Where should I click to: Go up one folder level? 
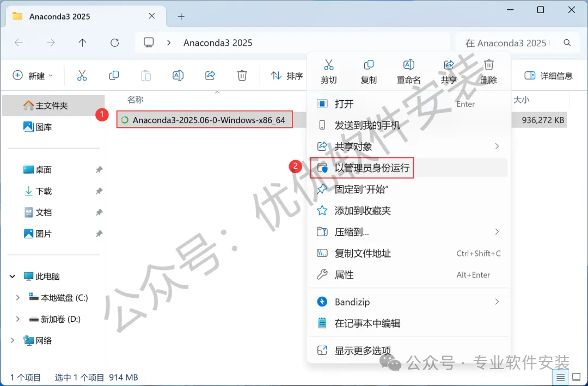tap(83, 43)
